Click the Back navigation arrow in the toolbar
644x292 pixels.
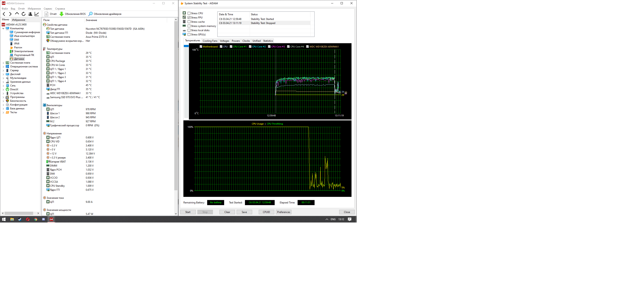(4, 14)
